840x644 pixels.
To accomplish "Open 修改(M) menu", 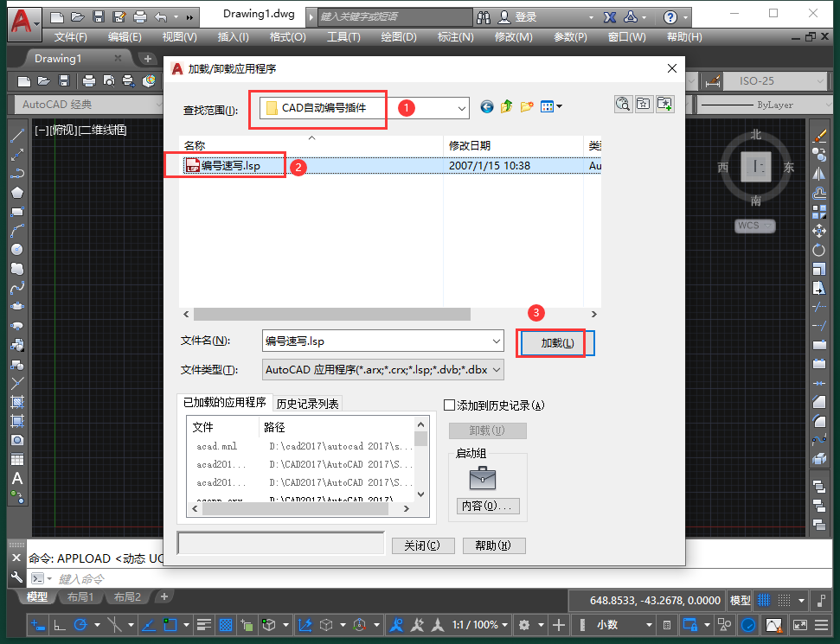I will pos(513,37).
